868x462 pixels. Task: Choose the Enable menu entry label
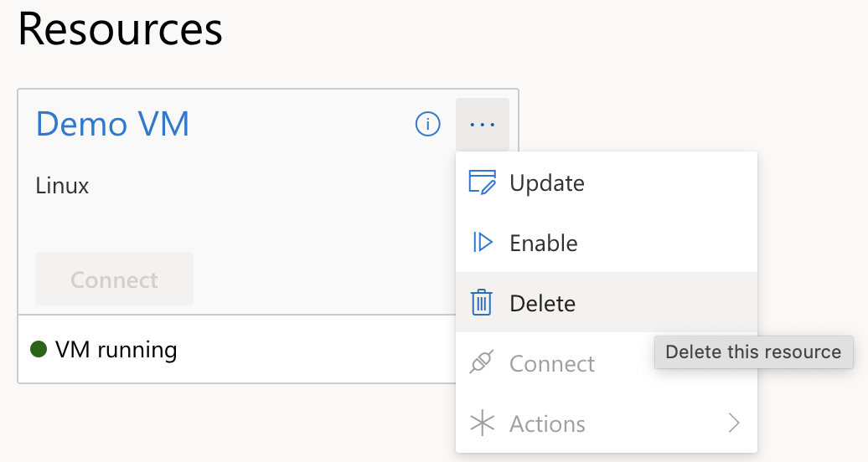point(543,243)
